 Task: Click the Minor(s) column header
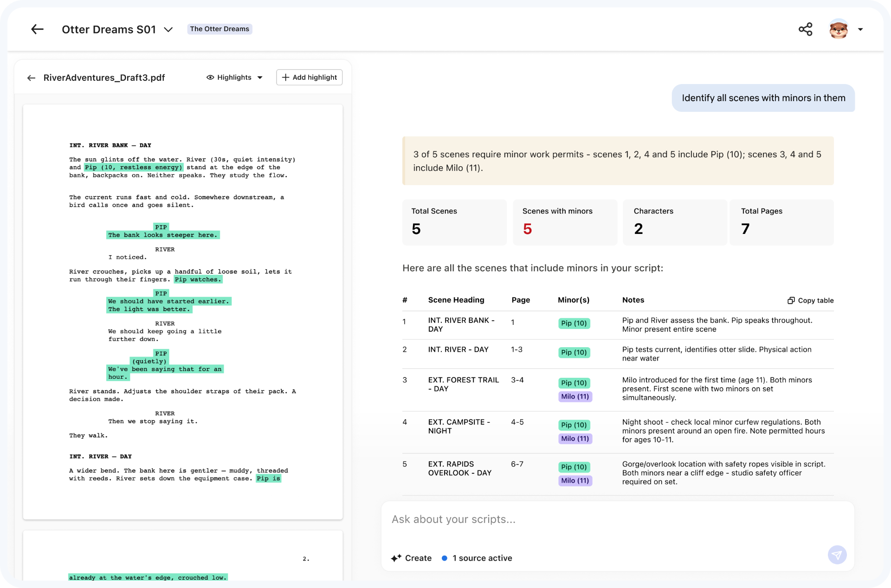(574, 300)
